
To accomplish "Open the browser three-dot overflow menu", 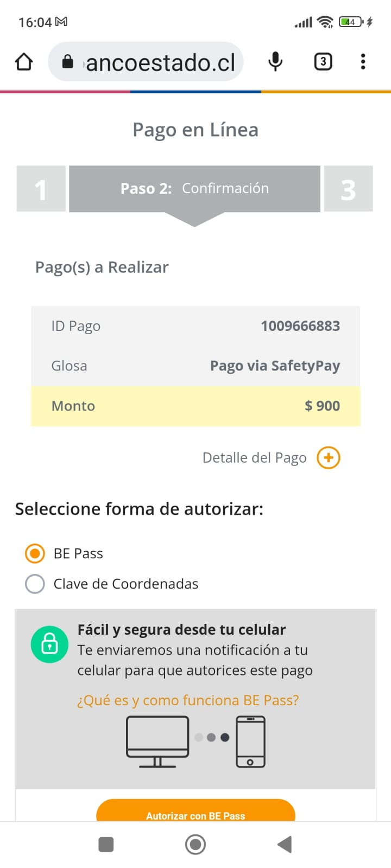I will (363, 62).
